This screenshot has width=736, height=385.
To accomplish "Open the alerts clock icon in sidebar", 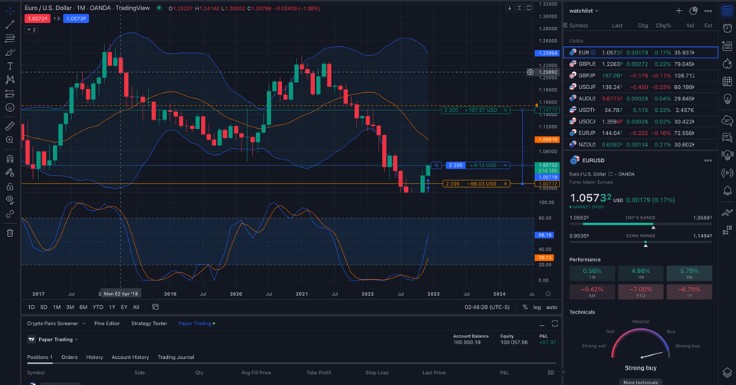I will pos(727,28).
